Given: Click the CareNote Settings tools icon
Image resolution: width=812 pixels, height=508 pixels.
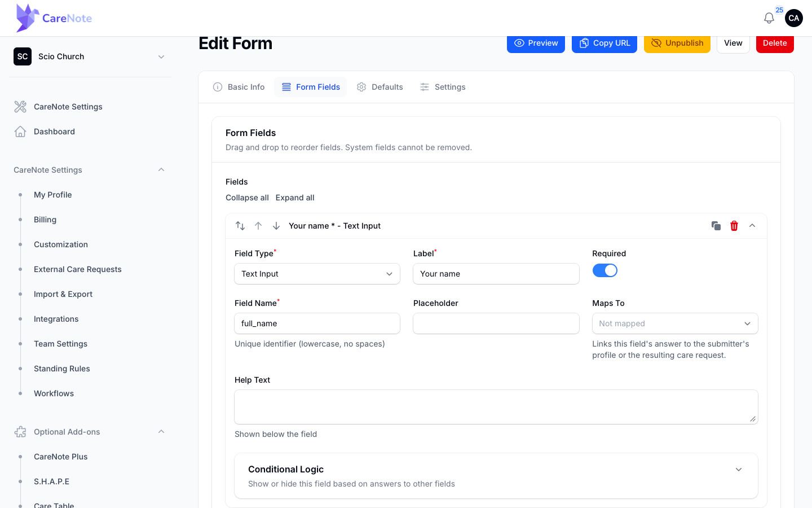Looking at the screenshot, I should [20, 107].
